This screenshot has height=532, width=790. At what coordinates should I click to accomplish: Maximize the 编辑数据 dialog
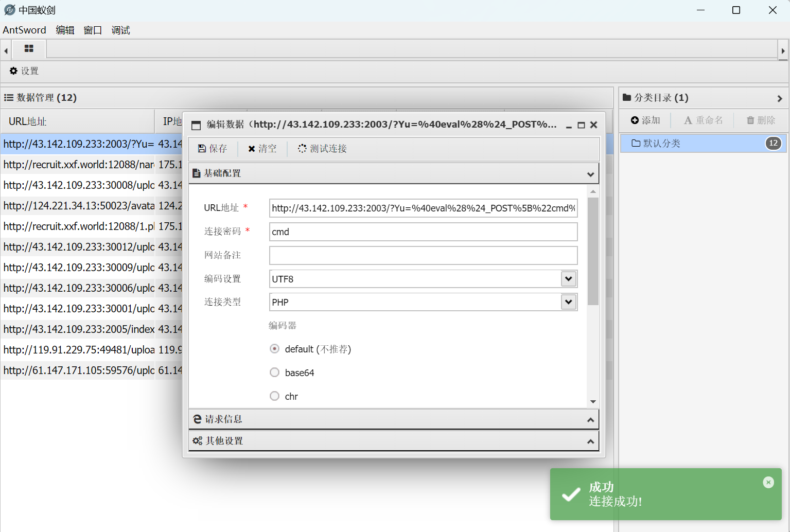pos(581,125)
